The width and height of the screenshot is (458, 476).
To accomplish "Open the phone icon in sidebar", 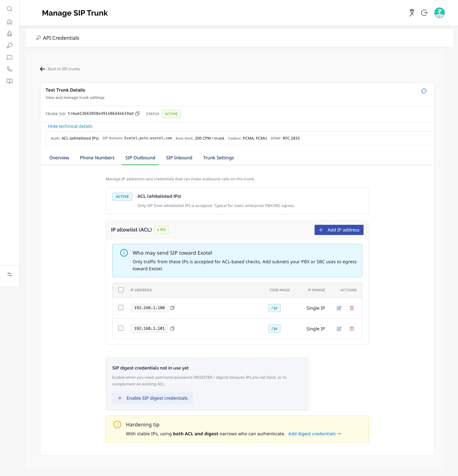I will [x=10, y=69].
